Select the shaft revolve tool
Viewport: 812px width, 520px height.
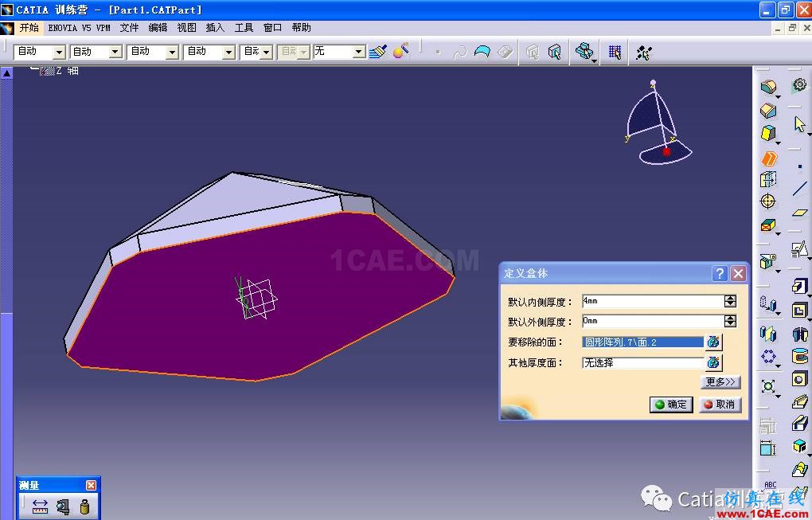pyautogui.click(x=799, y=333)
